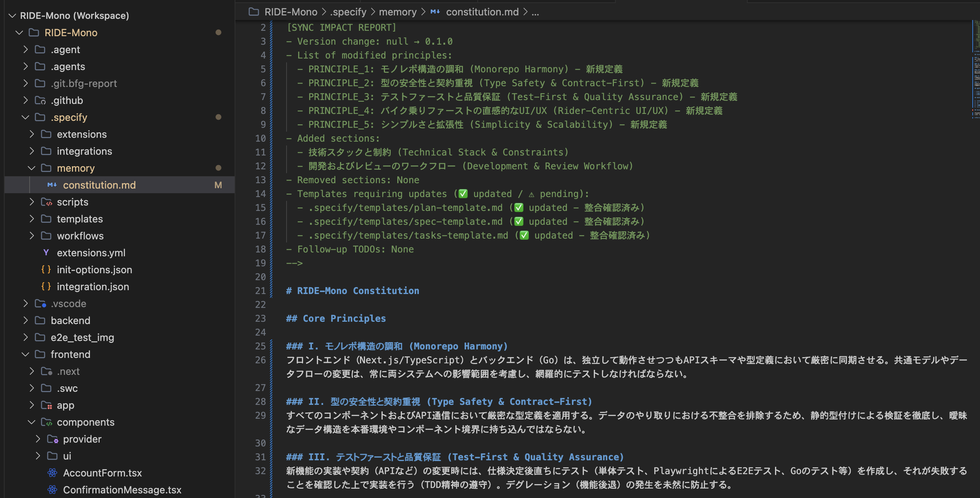Click the scripts folder icon
The height and width of the screenshot is (498, 980).
[46, 202]
